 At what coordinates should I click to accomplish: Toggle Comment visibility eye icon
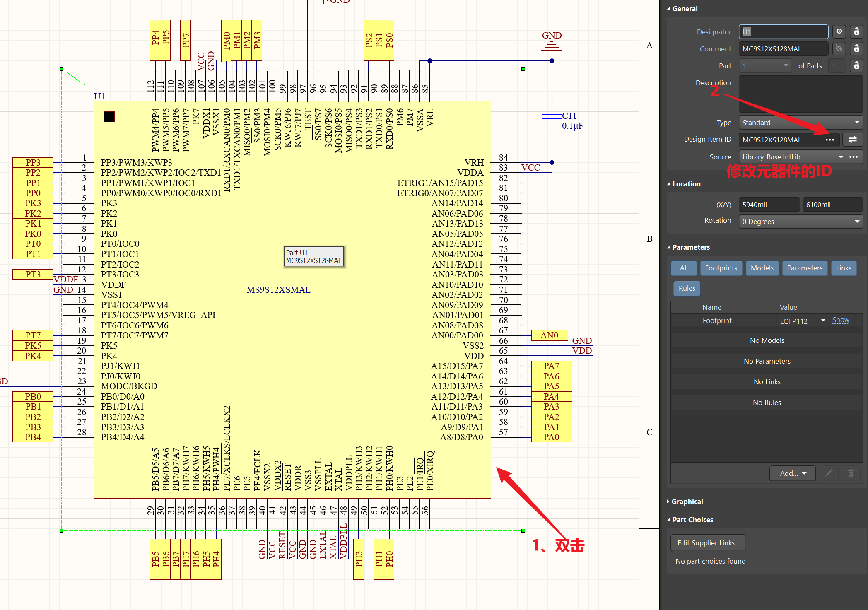[x=839, y=48]
